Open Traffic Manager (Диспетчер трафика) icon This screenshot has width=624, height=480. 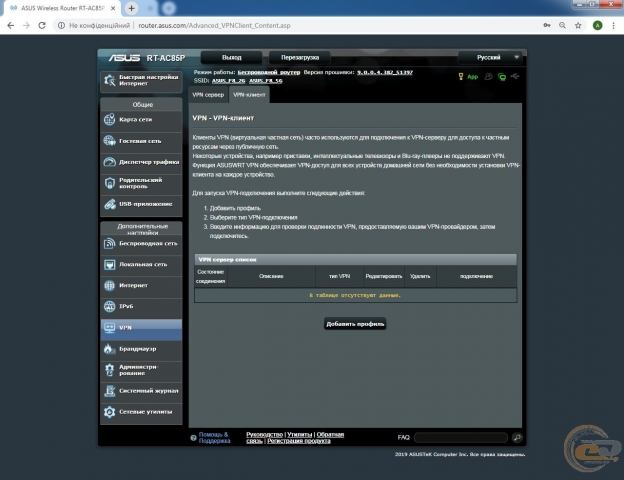(x=109, y=162)
